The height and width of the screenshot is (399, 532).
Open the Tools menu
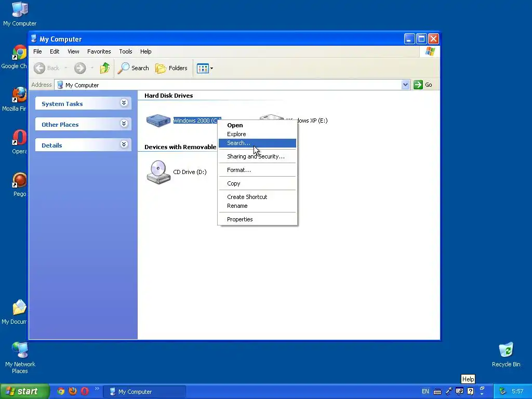click(126, 51)
